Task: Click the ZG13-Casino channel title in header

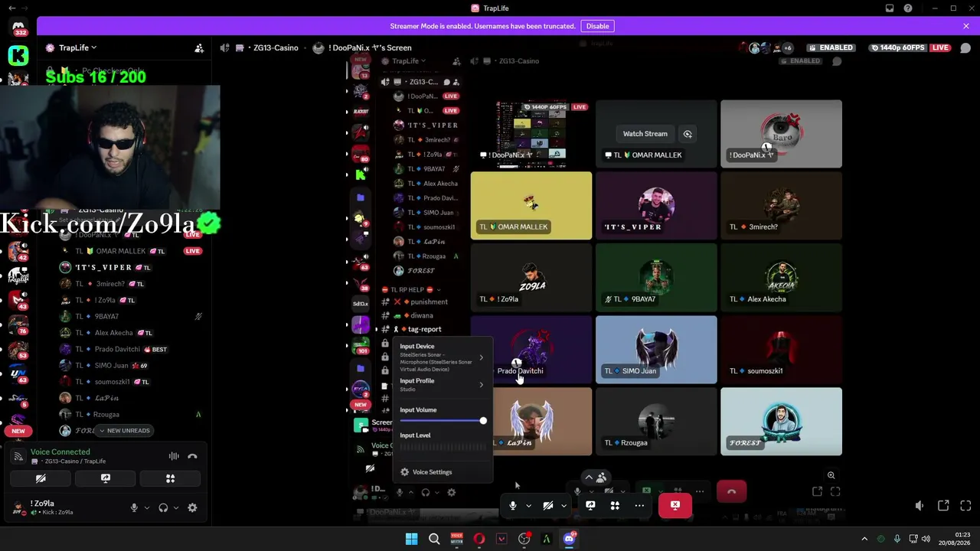Action: coord(276,47)
